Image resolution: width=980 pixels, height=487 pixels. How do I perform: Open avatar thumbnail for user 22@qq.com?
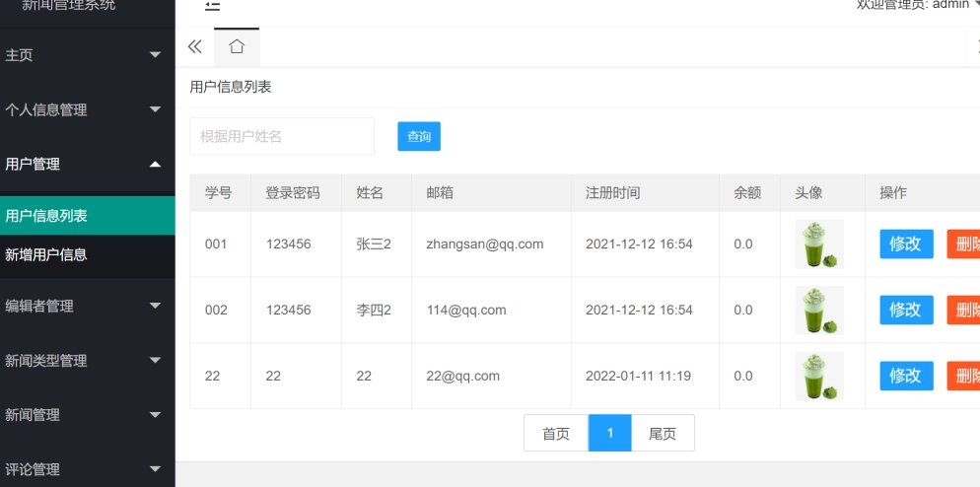[x=819, y=377]
